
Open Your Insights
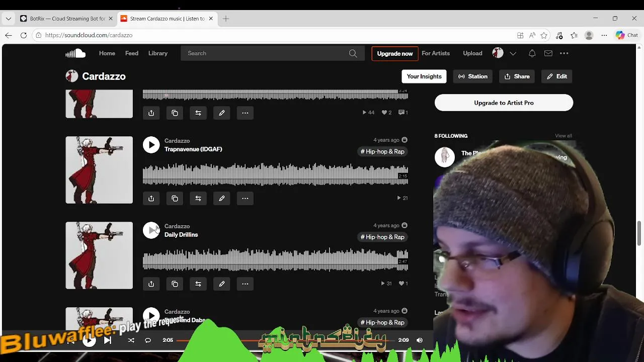[424, 76]
